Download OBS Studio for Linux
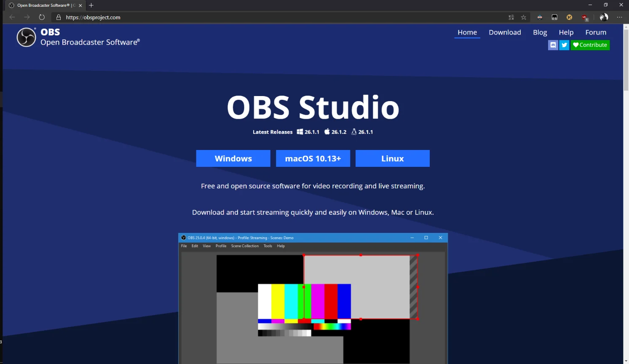The height and width of the screenshot is (364, 629). 393,158
